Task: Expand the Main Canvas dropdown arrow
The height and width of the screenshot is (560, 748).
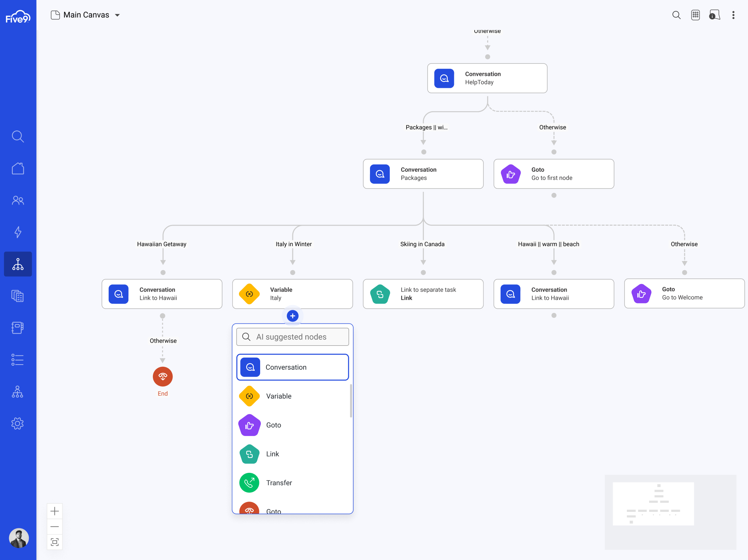Action: point(117,15)
